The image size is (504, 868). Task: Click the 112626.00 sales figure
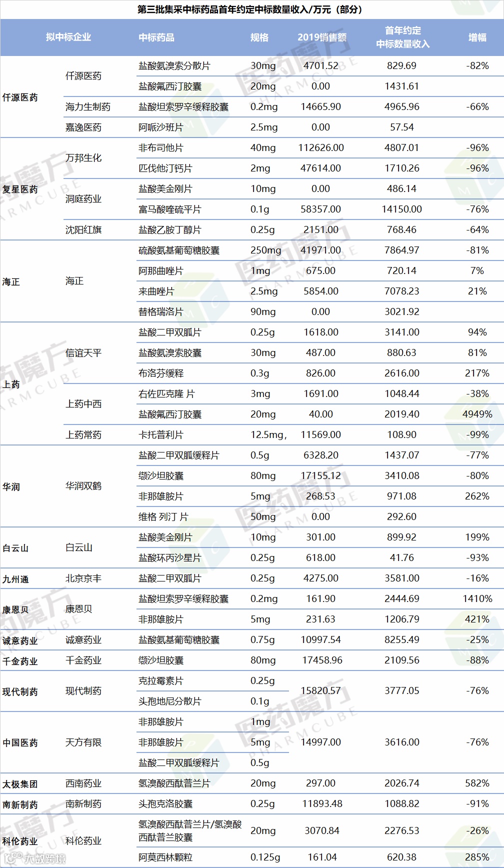(321, 147)
